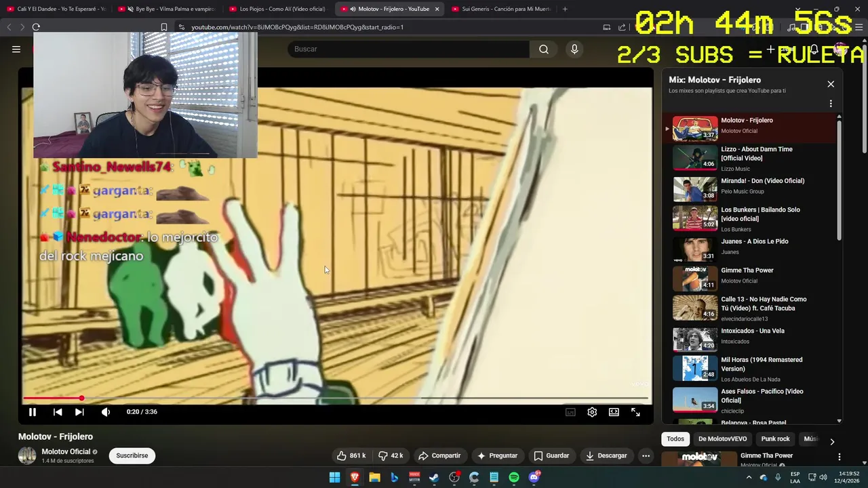868x488 pixels.
Task: Dislike the video showing 42 k
Action: click(x=391, y=455)
